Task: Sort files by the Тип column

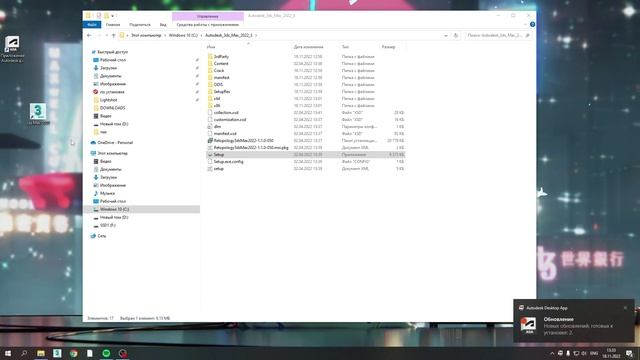Action: tap(345, 47)
